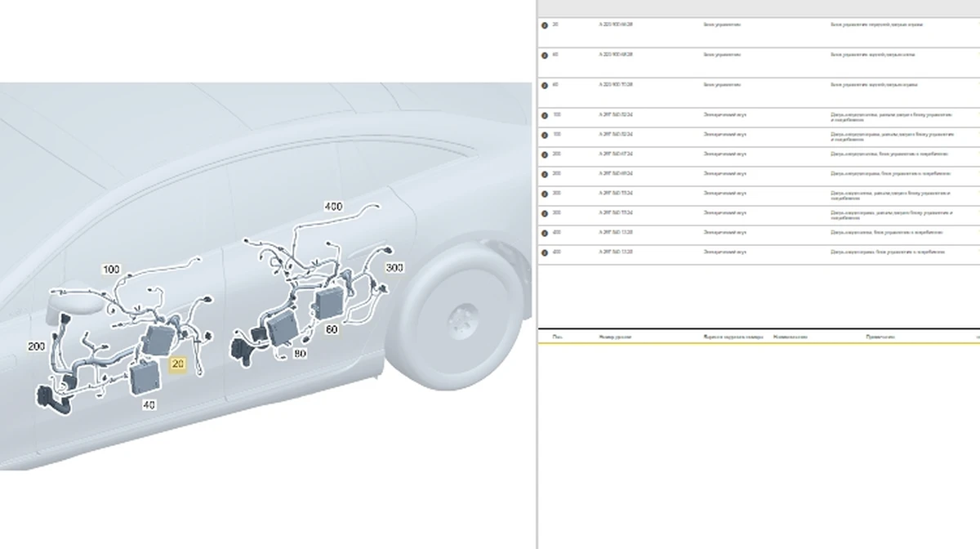The width and height of the screenshot is (980, 549).
Task: Click info icon of second position 100 row
Action: 545,135
